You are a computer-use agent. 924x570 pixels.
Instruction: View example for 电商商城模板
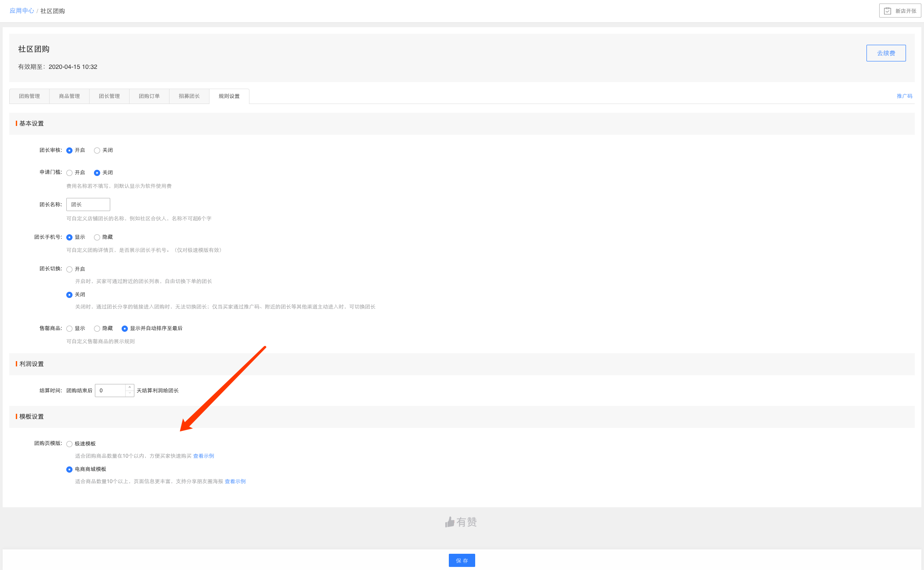coord(235,481)
